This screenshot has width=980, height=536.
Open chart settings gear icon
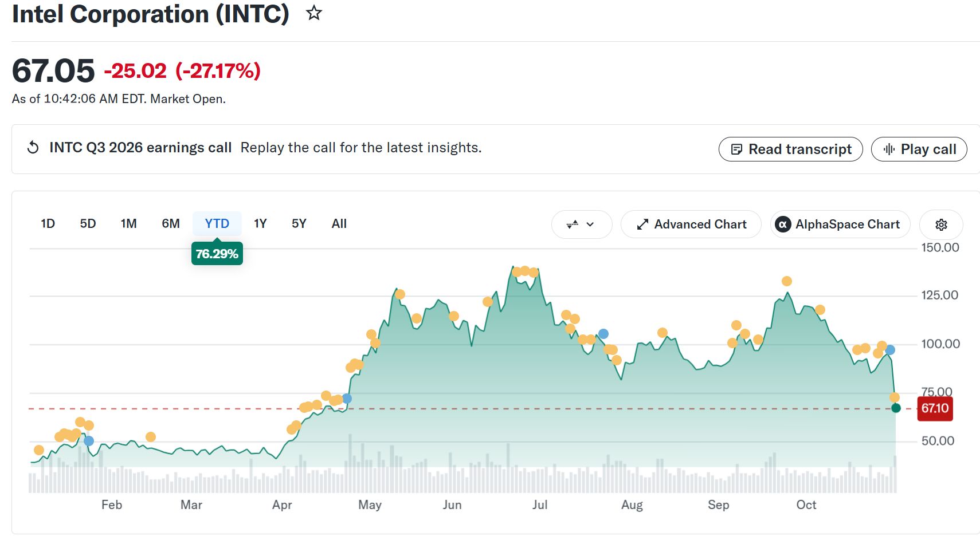tap(941, 224)
